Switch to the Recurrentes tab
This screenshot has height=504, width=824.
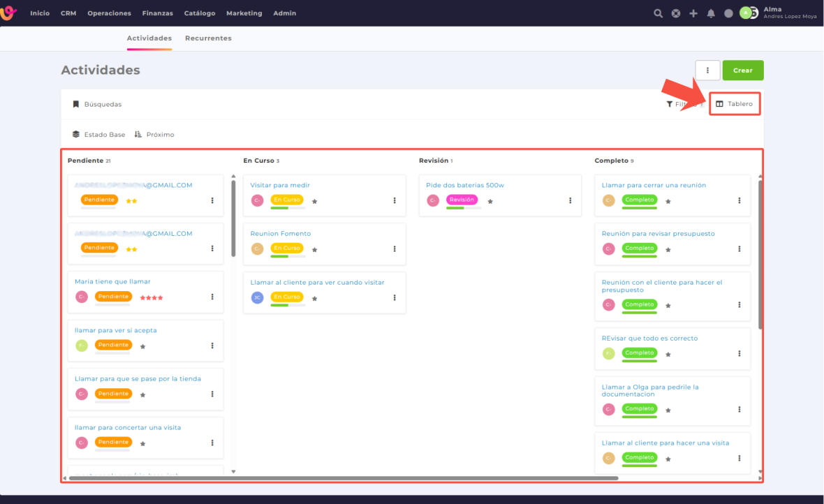tap(208, 38)
